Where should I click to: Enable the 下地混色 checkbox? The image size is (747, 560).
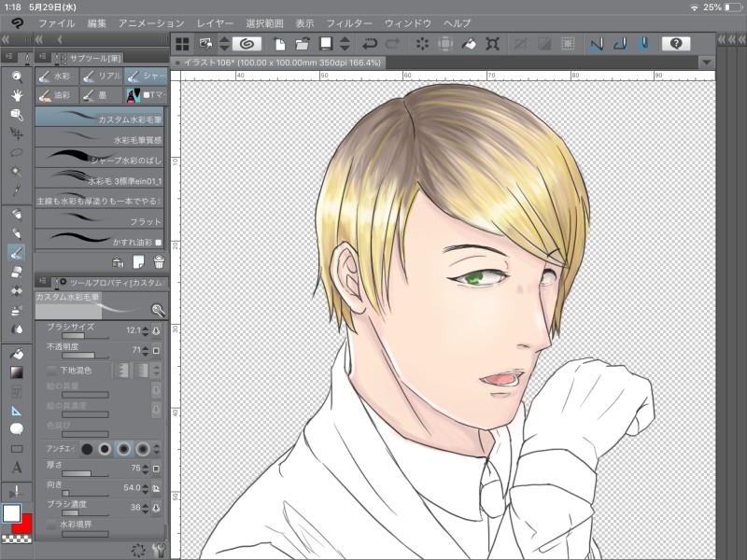[x=52, y=371]
